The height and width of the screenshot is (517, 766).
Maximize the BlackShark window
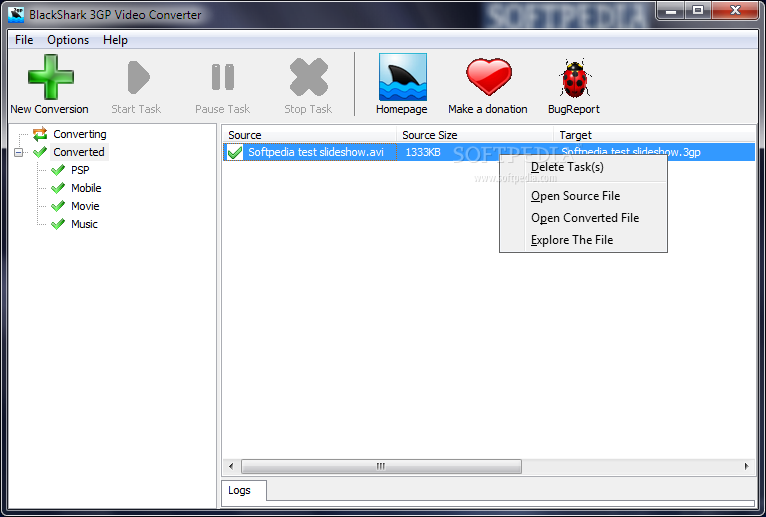pos(698,11)
